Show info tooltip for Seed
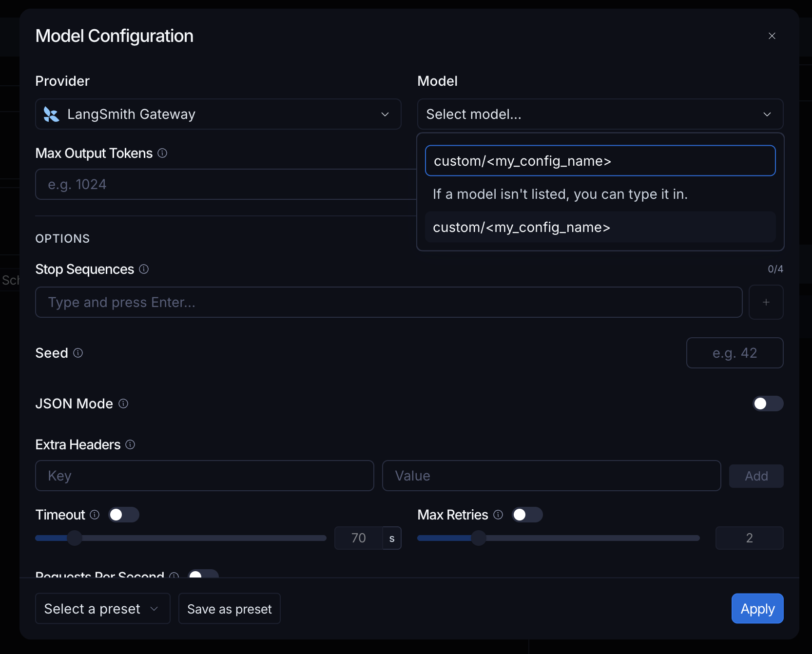The image size is (812, 654). 78,353
